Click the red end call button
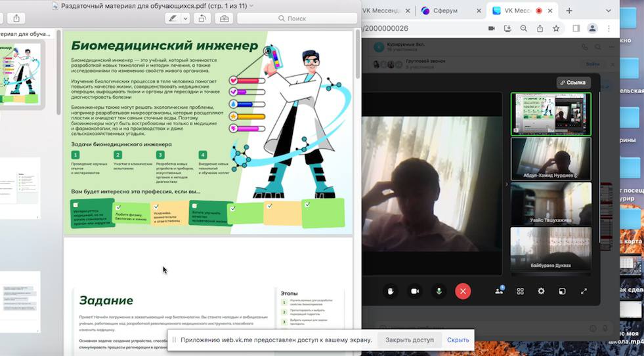644x356 pixels. point(463,291)
